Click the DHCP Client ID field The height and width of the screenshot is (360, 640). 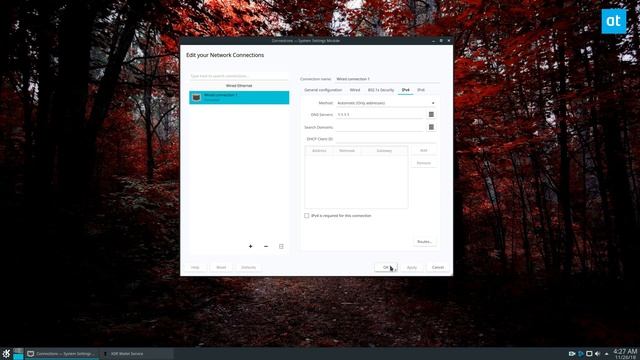[385, 139]
